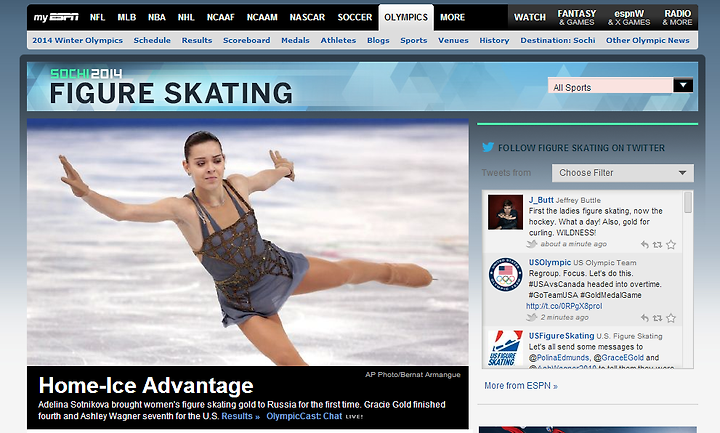
Task: Expand the Choose Filter dropdown
Action: 623,173
